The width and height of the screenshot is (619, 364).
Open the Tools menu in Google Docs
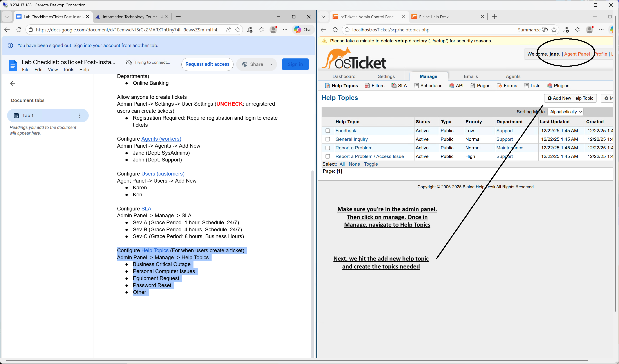[69, 70]
